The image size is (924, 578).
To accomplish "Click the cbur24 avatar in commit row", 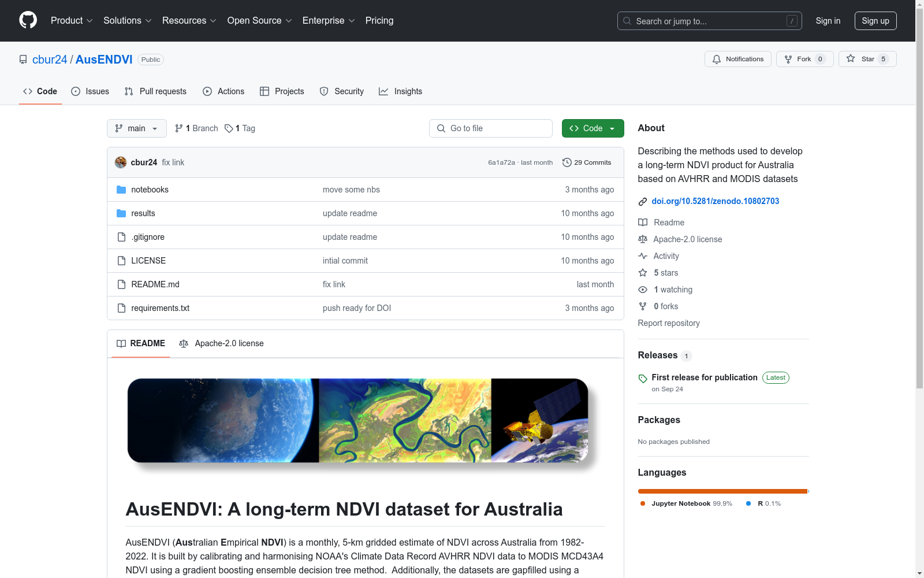I will 121,162.
